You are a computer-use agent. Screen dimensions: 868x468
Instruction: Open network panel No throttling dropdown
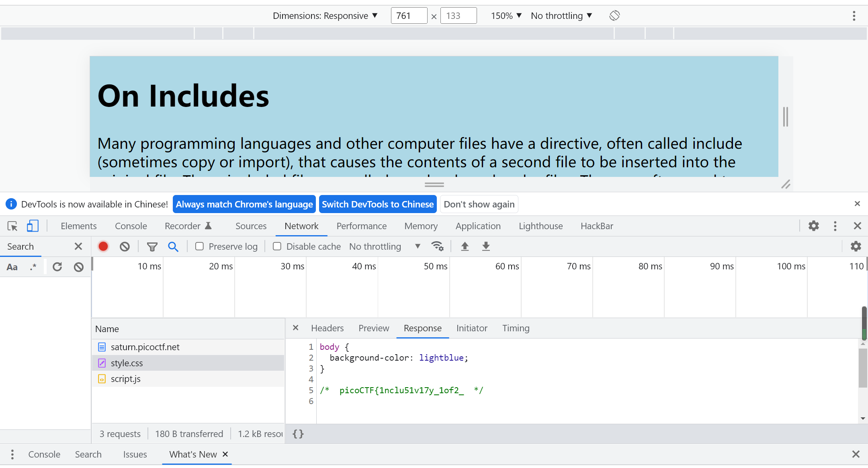click(x=384, y=246)
